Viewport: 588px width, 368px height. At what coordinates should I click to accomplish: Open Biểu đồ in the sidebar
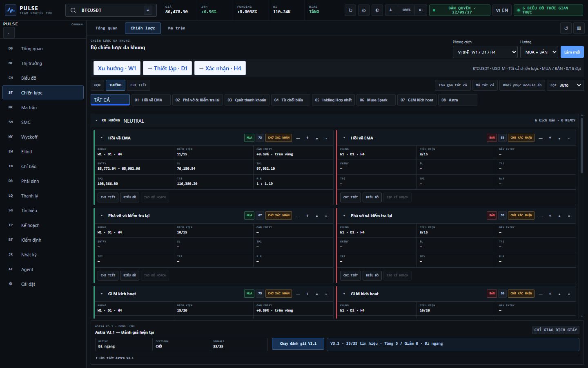pos(43,78)
